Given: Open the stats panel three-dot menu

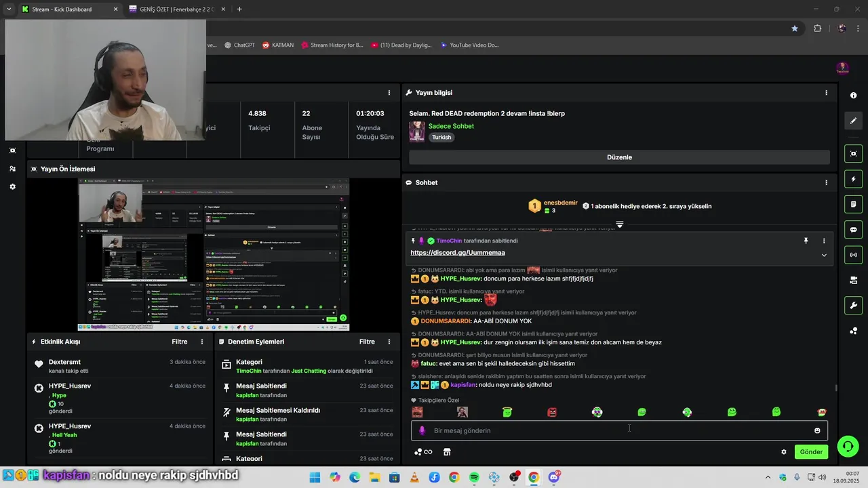Looking at the screenshot, I should click(x=389, y=93).
